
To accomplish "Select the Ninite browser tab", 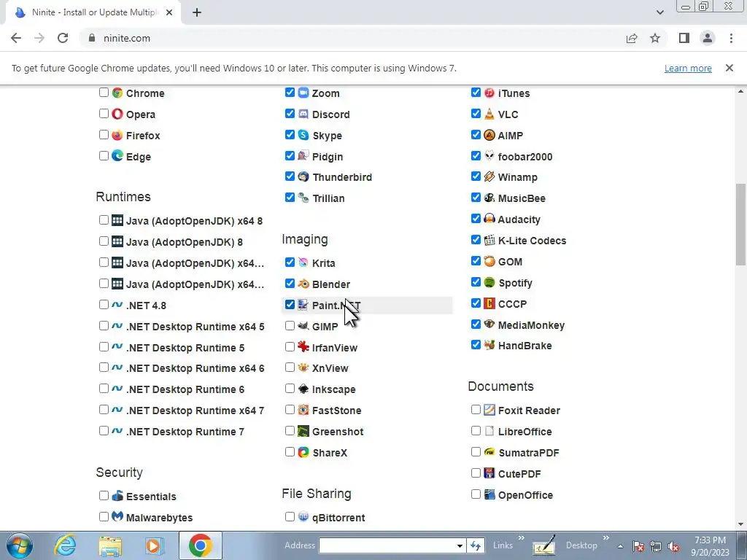I will pyautogui.click(x=93, y=13).
